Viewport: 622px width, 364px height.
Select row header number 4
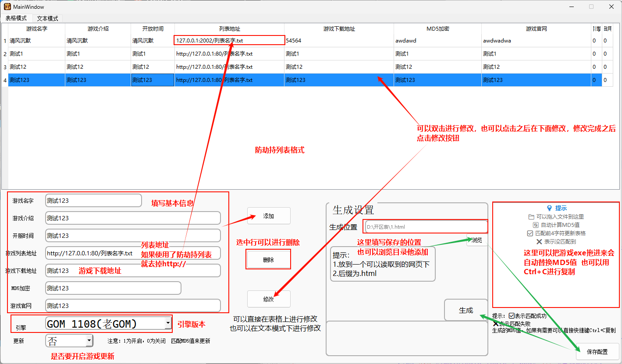pos(5,80)
